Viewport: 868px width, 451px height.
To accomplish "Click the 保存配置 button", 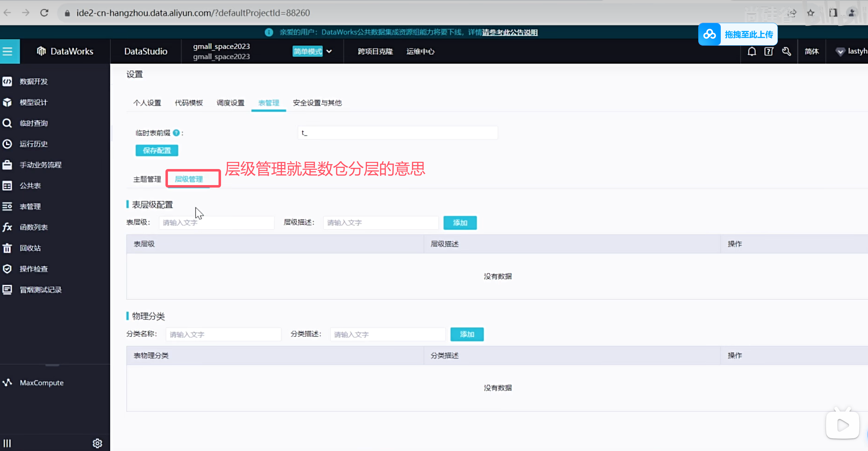I will (157, 150).
